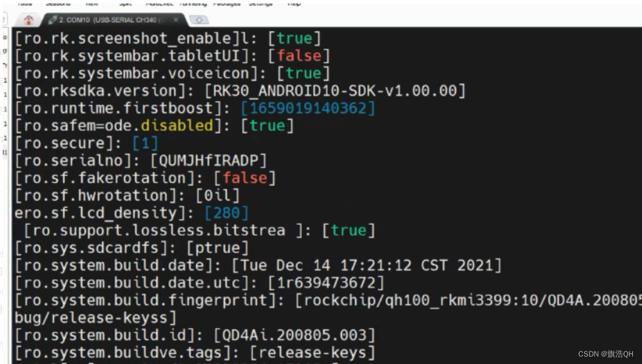The image size is (642, 364).
Task: Open the MultiExec menu
Action: [x=161, y=3]
